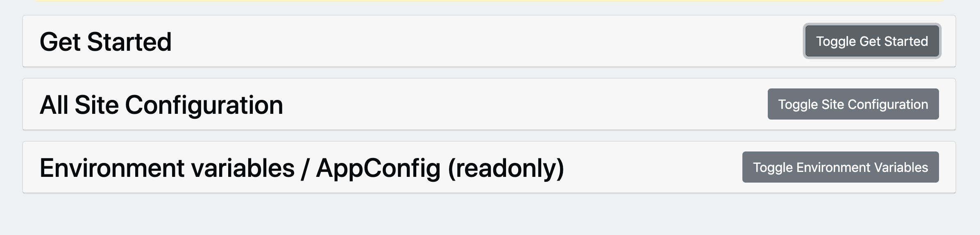The width and height of the screenshot is (980, 235).
Task: Select the Environment variables / AppConfig (readonly) heading
Action: click(302, 168)
